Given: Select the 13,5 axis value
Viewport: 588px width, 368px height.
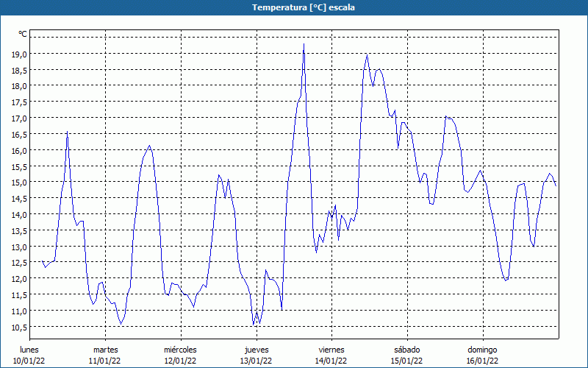Looking at the screenshot, I should 20,230.
